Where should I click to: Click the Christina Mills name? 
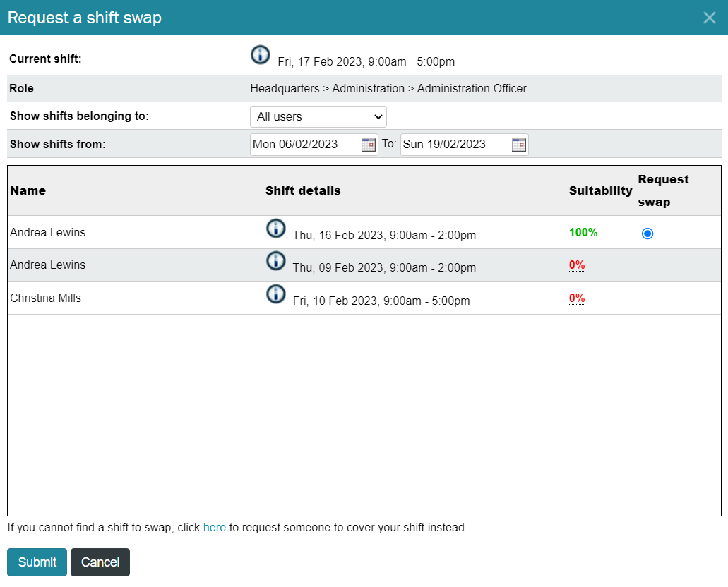[x=45, y=298]
